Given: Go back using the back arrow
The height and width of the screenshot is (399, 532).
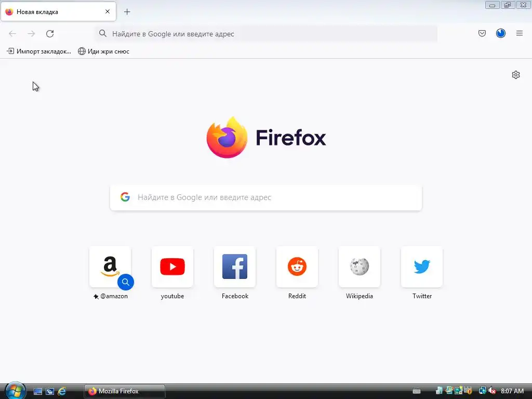Looking at the screenshot, I should point(12,34).
